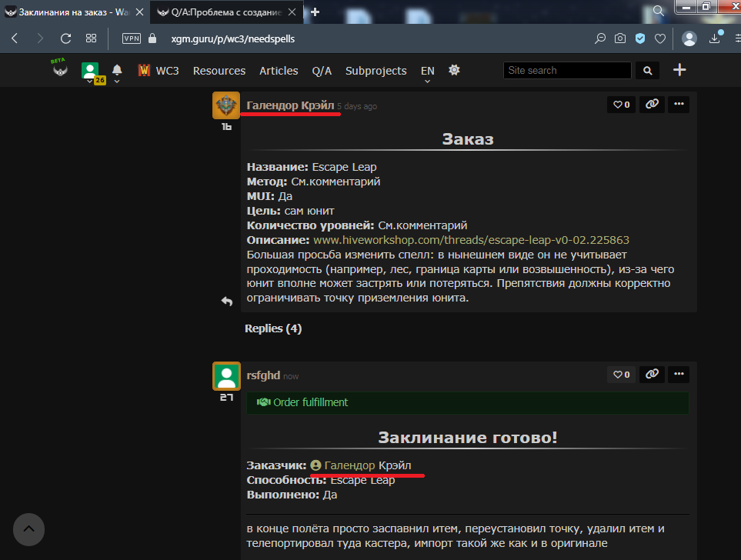Open browser downloads icon
Screen dimensions: 741x560
(715, 38)
